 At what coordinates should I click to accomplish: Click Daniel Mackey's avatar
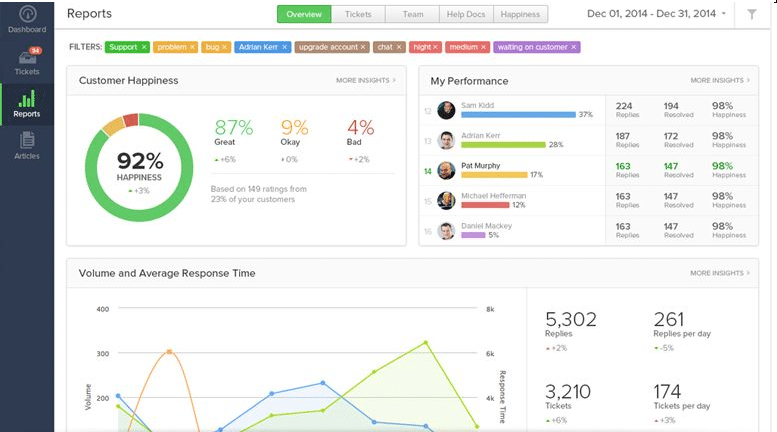[446, 231]
